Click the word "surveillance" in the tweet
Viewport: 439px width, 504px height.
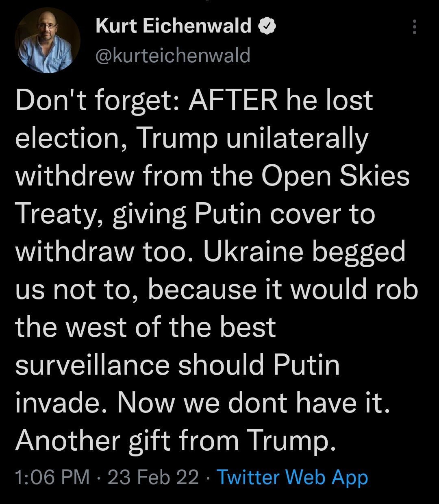coord(92,365)
